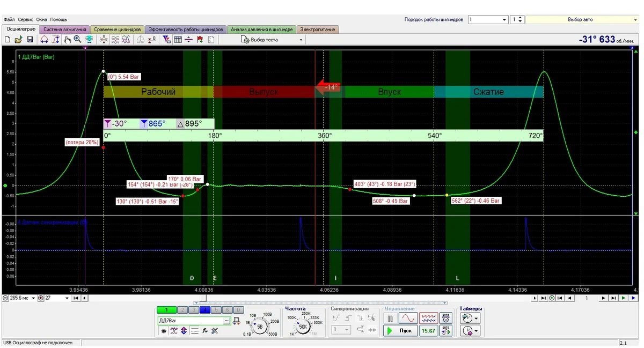Screen dimensions: 644x348
Task: Toggle channel visibility eye icon
Action: click(x=164, y=331)
